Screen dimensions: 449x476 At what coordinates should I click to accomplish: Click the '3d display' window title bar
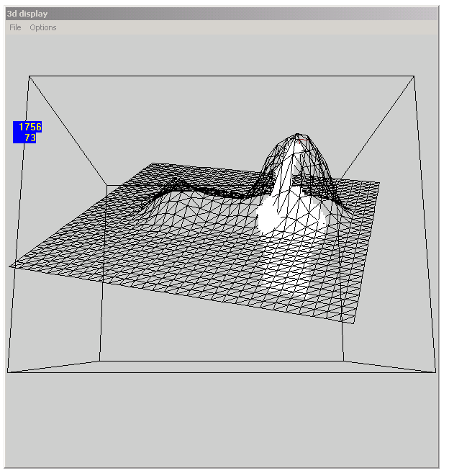(222, 14)
